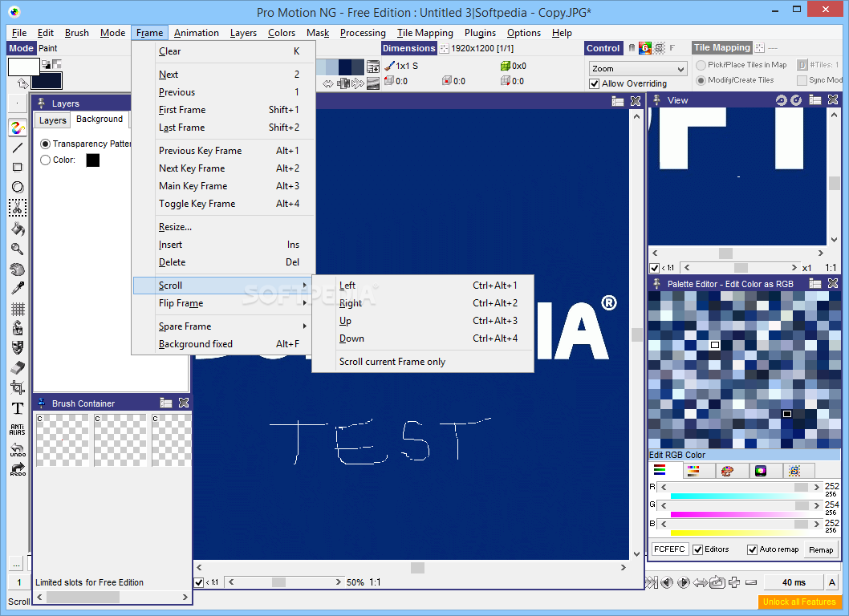Toggle the Sync Mode checkbox
This screenshot has width=849, height=616.
click(802, 80)
